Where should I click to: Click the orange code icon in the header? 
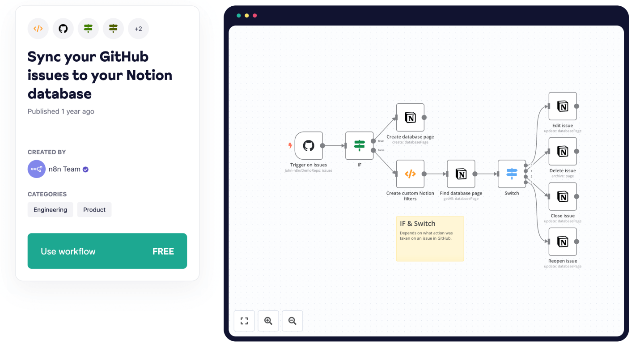(x=38, y=28)
